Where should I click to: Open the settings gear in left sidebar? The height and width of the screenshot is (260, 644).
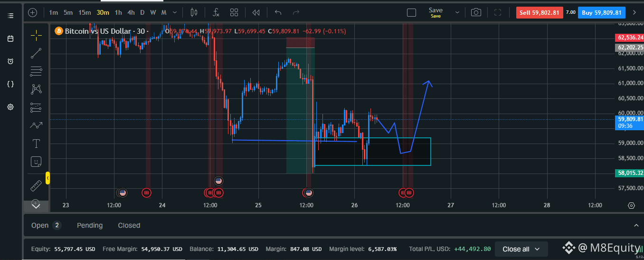point(10,107)
